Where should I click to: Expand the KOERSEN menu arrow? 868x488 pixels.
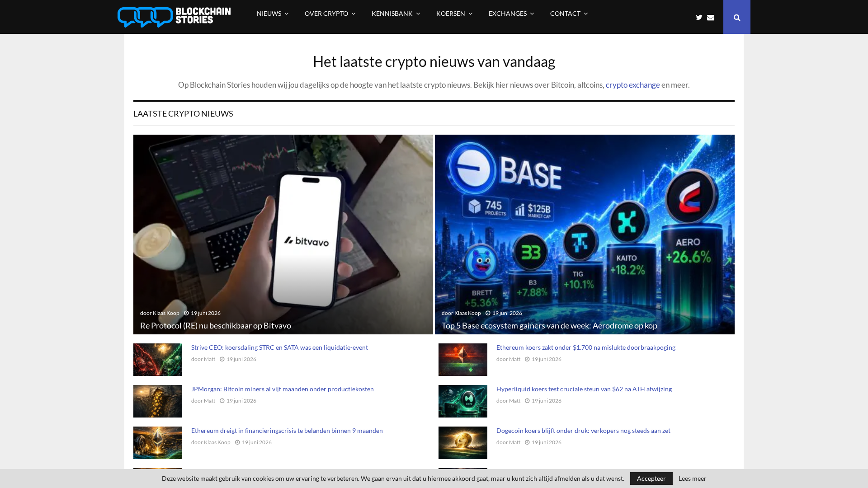tap(470, 14)
